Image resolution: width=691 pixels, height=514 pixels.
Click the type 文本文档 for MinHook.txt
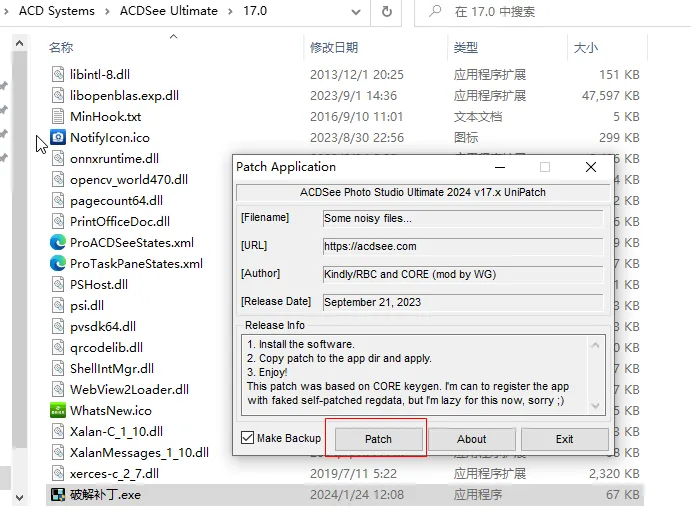click(x=478, y=116)
